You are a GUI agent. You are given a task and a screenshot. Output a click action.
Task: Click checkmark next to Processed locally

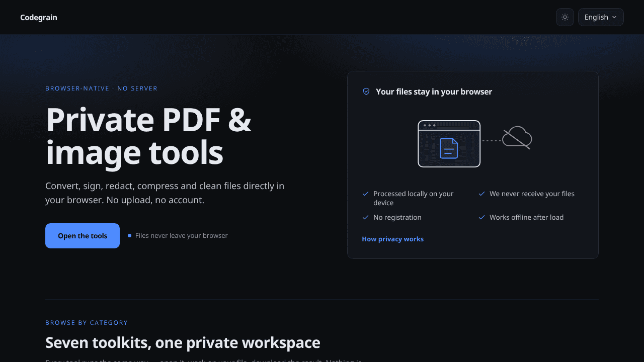click(366, 194)
